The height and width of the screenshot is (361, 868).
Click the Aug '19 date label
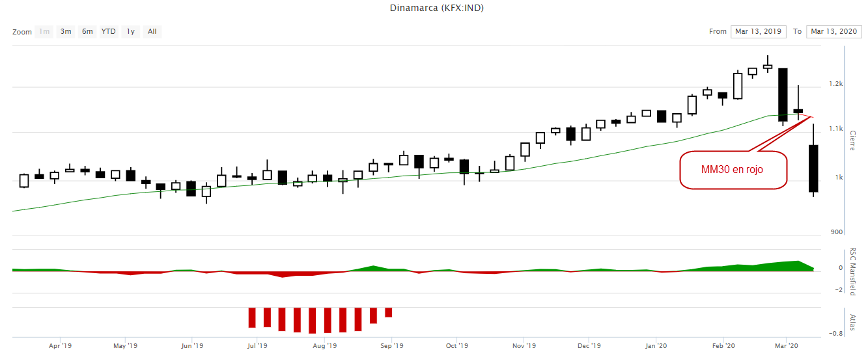324,346
